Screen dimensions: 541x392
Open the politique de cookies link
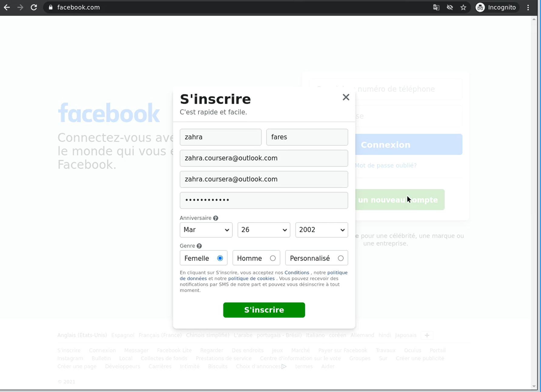point(251,279)
